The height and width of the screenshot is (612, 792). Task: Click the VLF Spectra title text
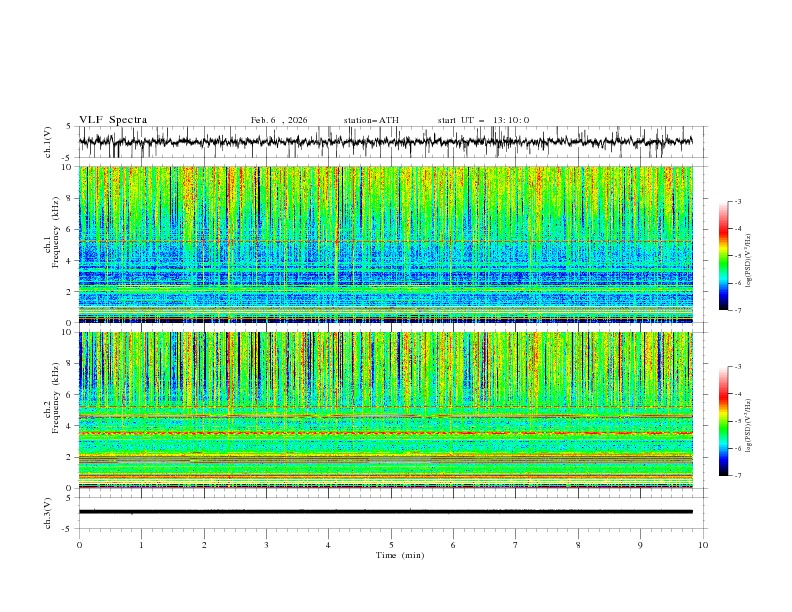click(113, 120)
